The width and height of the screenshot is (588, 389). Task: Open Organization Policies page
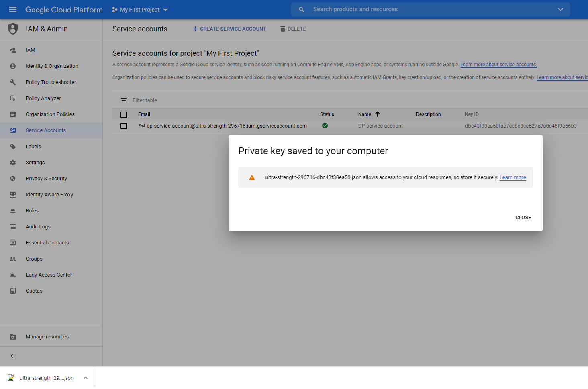click(x=50, y=114)
